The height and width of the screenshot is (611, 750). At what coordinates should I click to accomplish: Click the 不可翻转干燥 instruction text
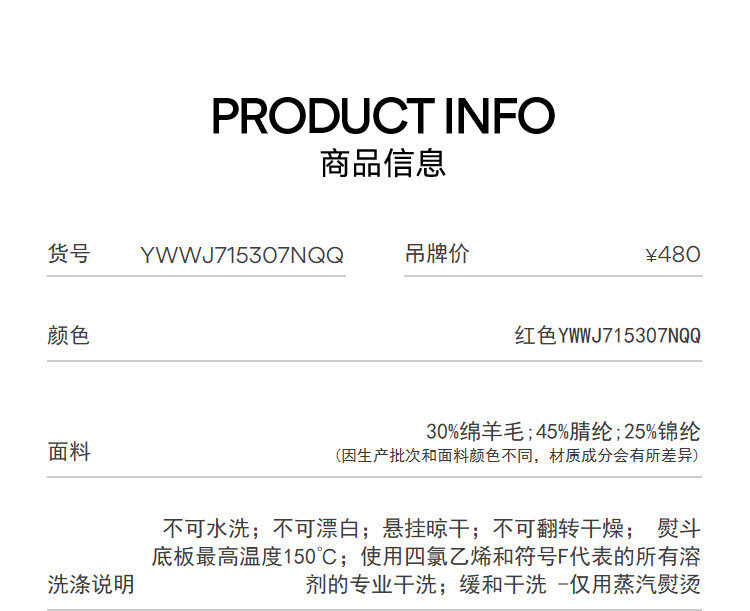tap(558, 529)
